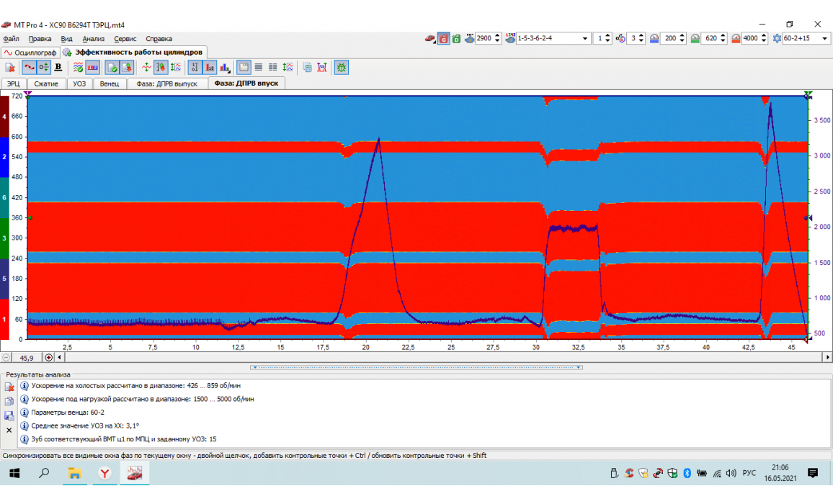The width and height of the screenshot is (833, 504).
Task: Click the copy results icon in analysis panel
Action: coord(10,401)
